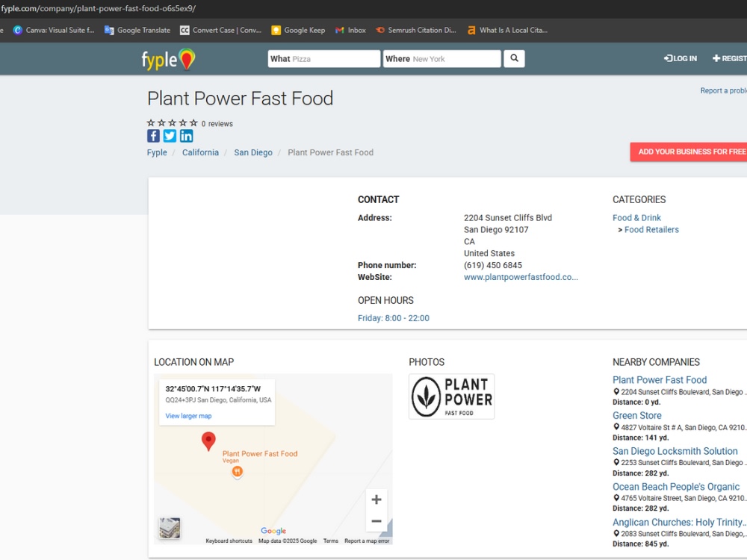This screenshot has height=560, width=747.
Task: Open the Google Keep bookmark
Action: coord(298,30)
